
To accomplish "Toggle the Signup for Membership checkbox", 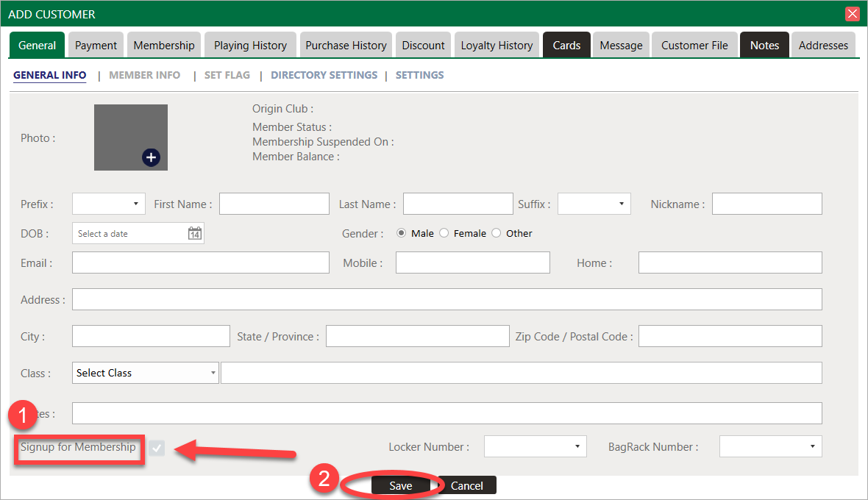I will [157, 448].
